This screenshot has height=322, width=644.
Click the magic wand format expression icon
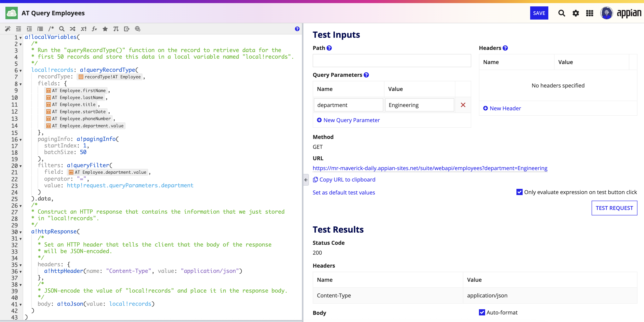[x=8, y=29]
